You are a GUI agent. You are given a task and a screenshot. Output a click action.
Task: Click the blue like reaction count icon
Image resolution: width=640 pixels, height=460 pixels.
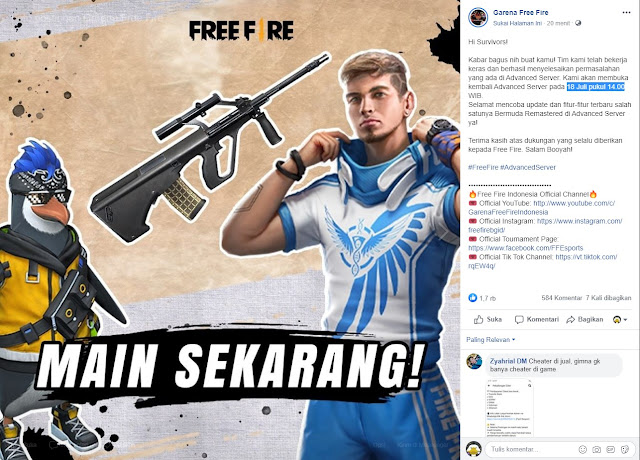[x=473, y=298]
